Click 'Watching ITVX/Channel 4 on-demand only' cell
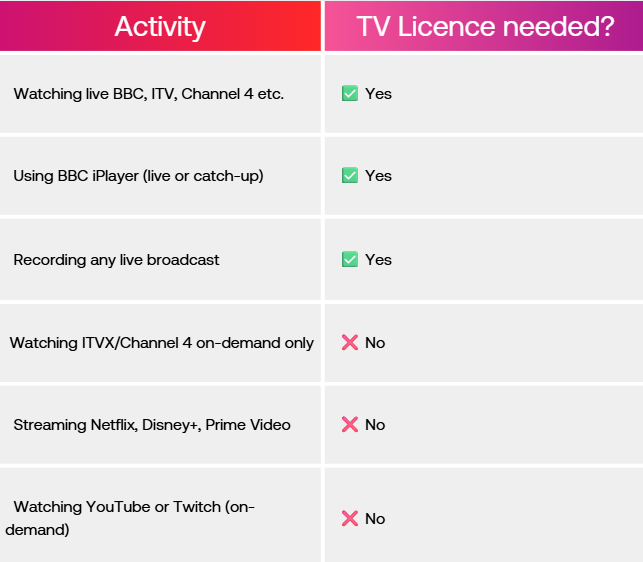This screenshot has height=562, width=643. (x=162, y=343)
